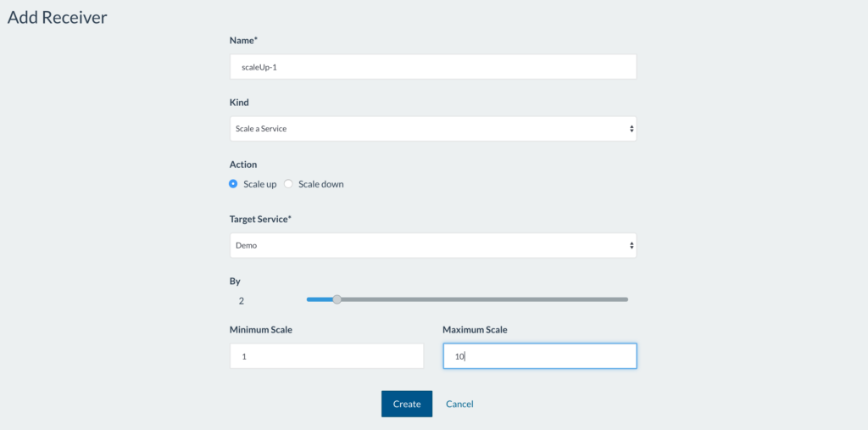Click the arrow icon on the Kind dropdown
The height and width of the screenshot is (430, 868).
[632, 129]
